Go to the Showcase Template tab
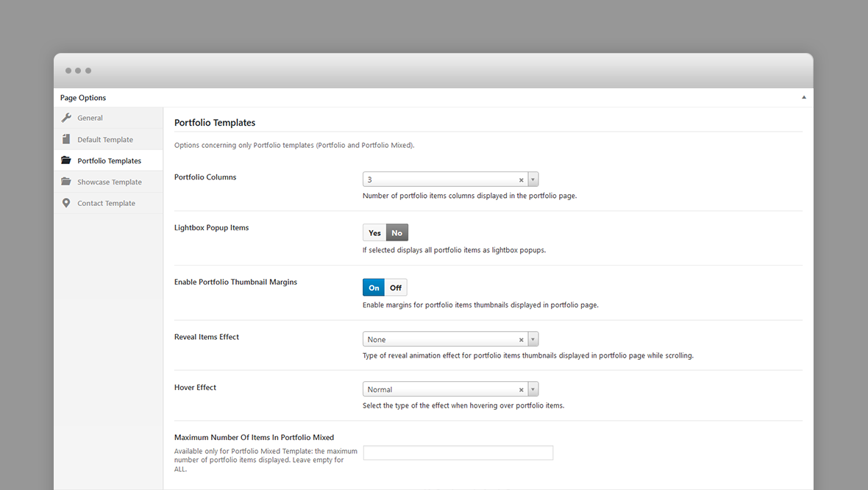868x490 pixels. pos(109,182)
